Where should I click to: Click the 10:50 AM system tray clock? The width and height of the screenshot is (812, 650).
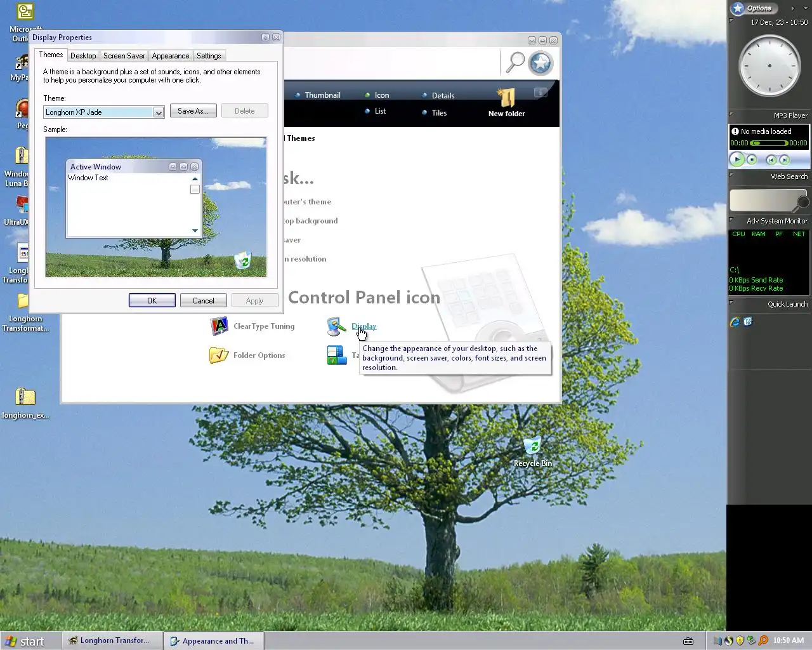coord(789,641)
